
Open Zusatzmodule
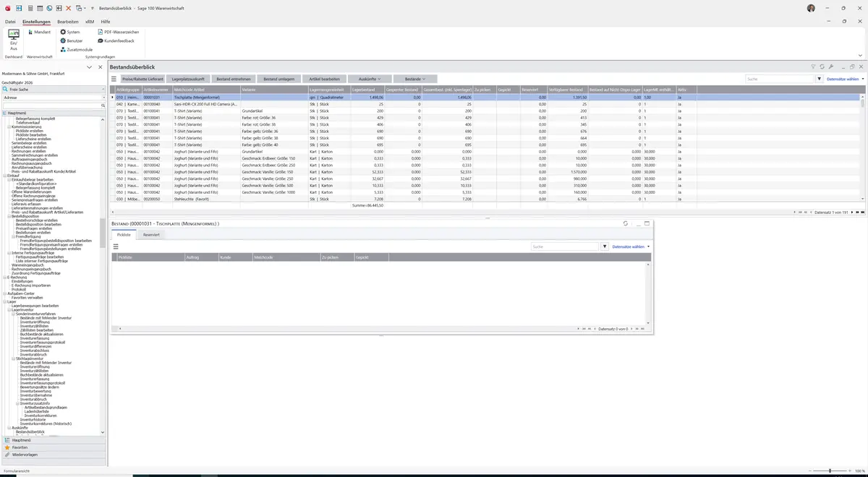(76, 49)
